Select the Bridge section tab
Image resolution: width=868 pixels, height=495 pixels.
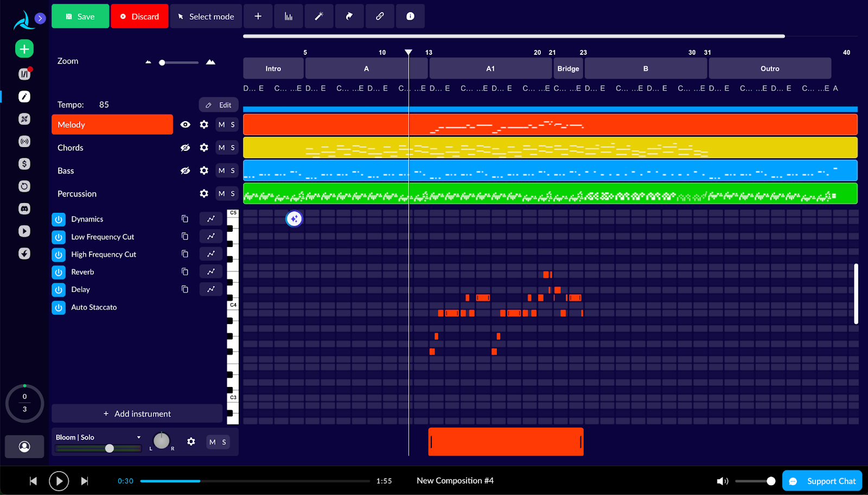(568, 68)
